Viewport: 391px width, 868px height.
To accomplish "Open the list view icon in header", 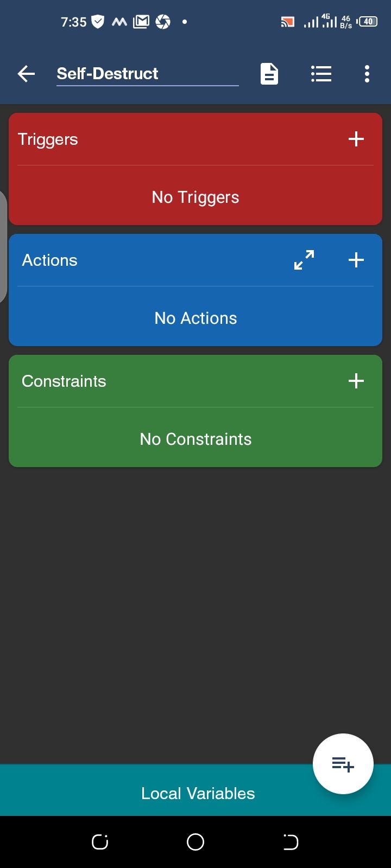I will 321,74.
